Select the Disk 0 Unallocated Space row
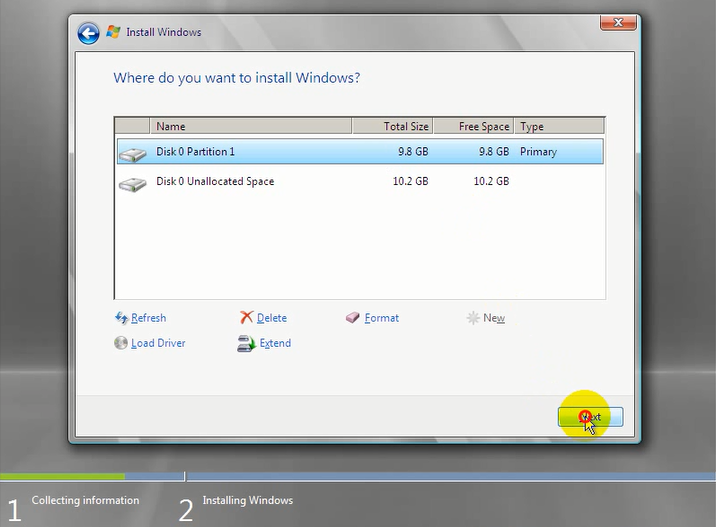The height and width of the screenshot is (527, 716). click(360, 181)
